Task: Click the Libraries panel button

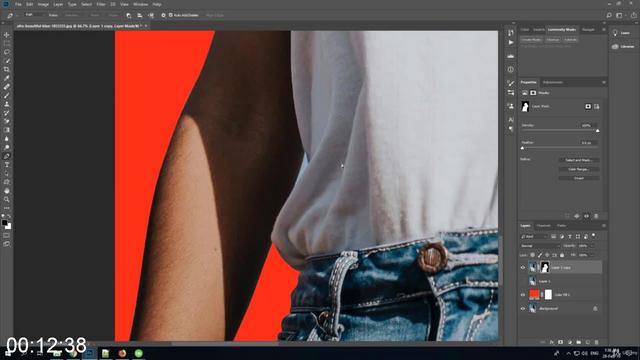Action: pyautogui.click(x=623, y=47)
